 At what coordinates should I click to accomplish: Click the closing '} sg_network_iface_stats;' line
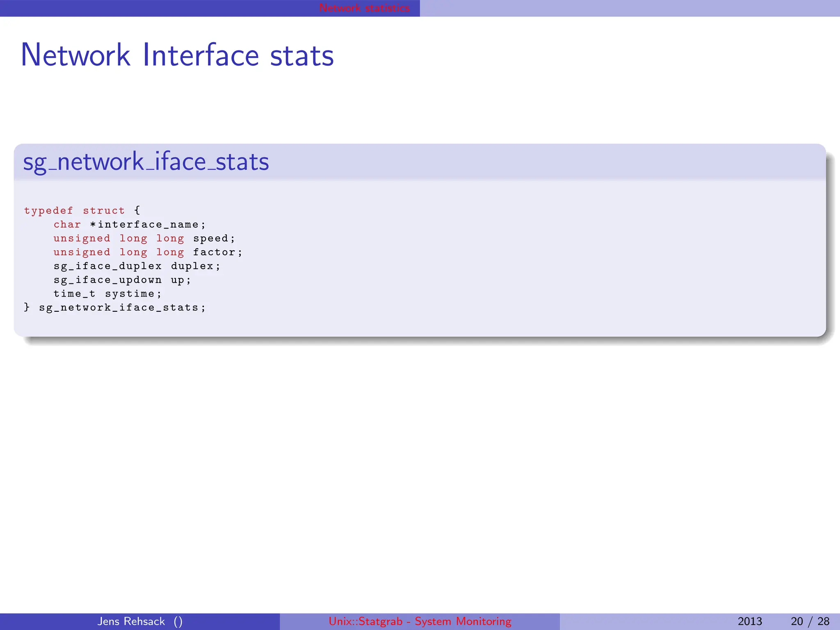[114, 308]
